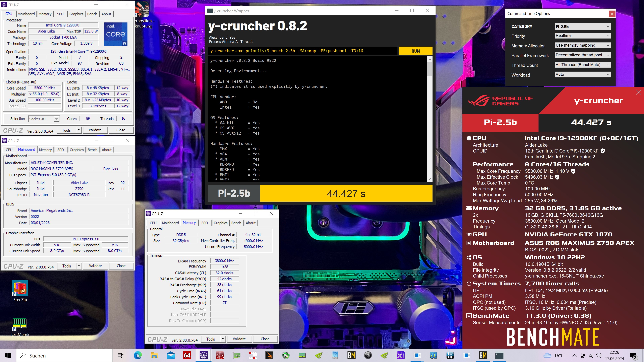Open EVGA Precision X1 taskbar icon
Image resolution: width=644 pixels, height=362 pixels.
click(x=401, y=355)
